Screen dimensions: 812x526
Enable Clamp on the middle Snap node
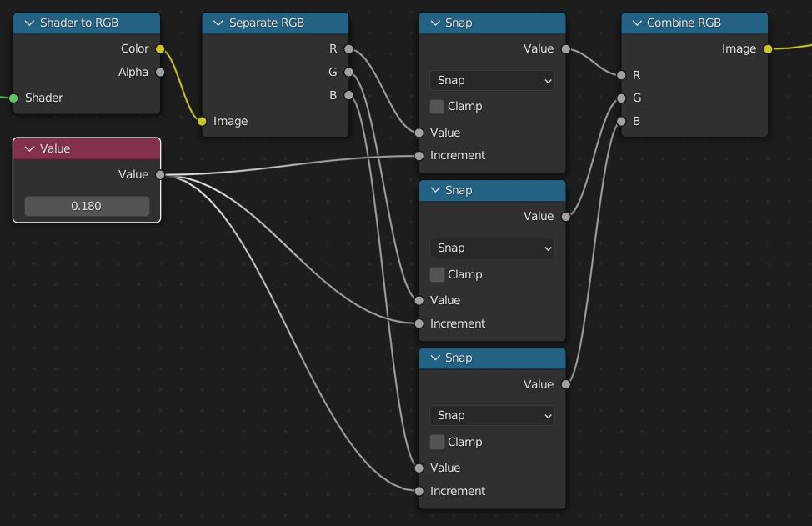coord(437,274)
